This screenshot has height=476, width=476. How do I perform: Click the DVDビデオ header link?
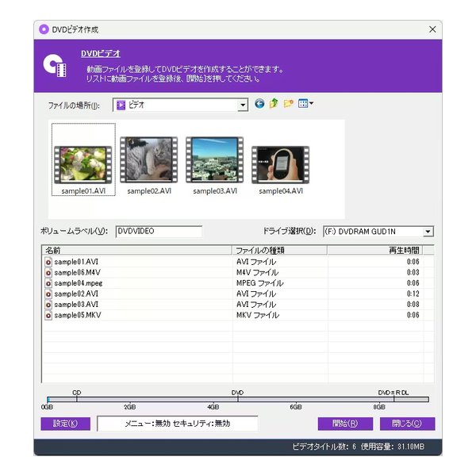coord(101,54)
